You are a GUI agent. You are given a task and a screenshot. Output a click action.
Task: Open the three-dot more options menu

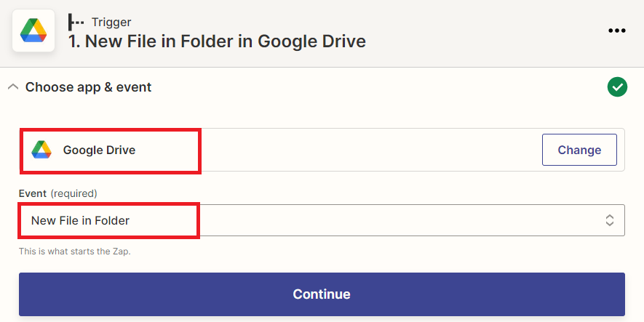pyautogui.click(x=617, y=31)
